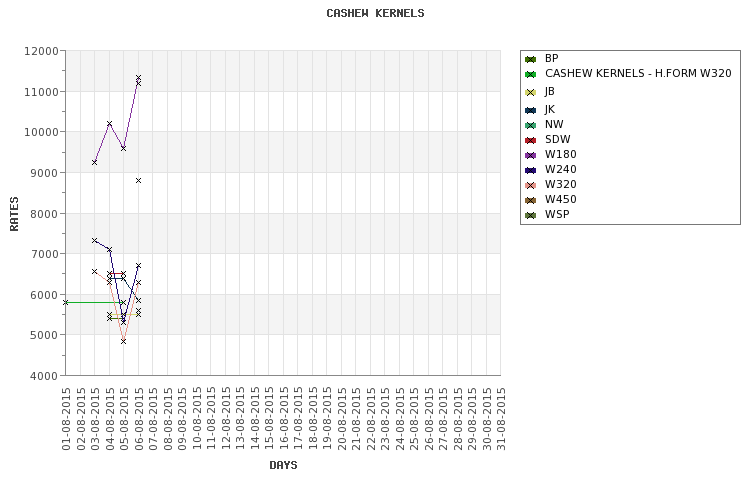Click the 12000 y-axis value
The image size is (750, 500).
click(41, 51)
